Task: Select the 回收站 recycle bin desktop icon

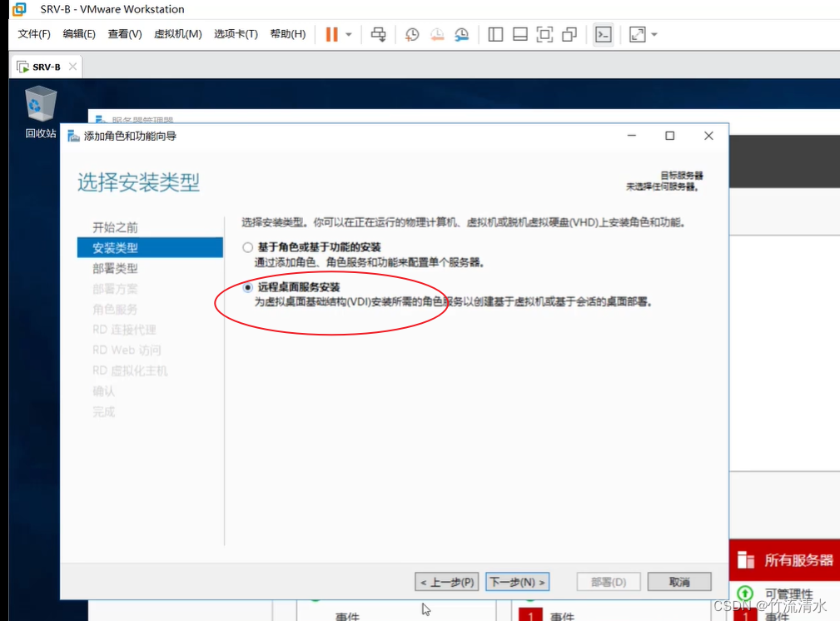Action: coord(41,112)
